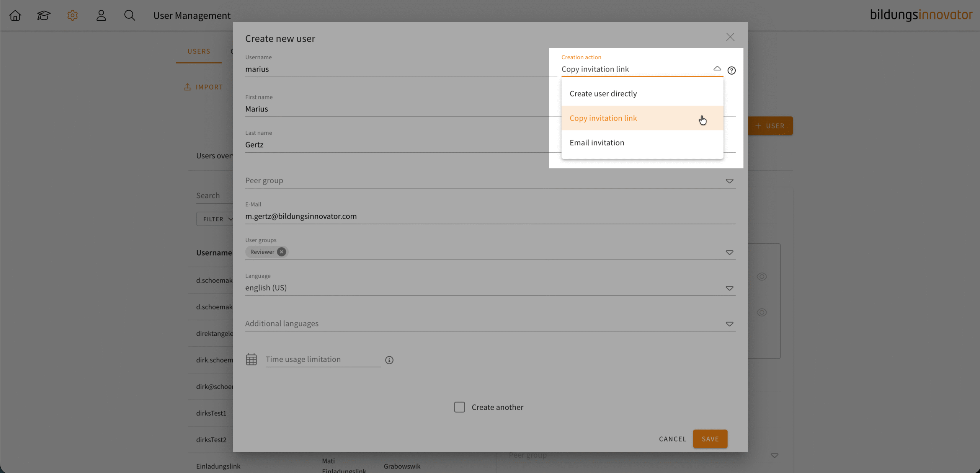Click the calendar icon for time limitation
This screenshot has height=473, width=980.
pos(252,359)
